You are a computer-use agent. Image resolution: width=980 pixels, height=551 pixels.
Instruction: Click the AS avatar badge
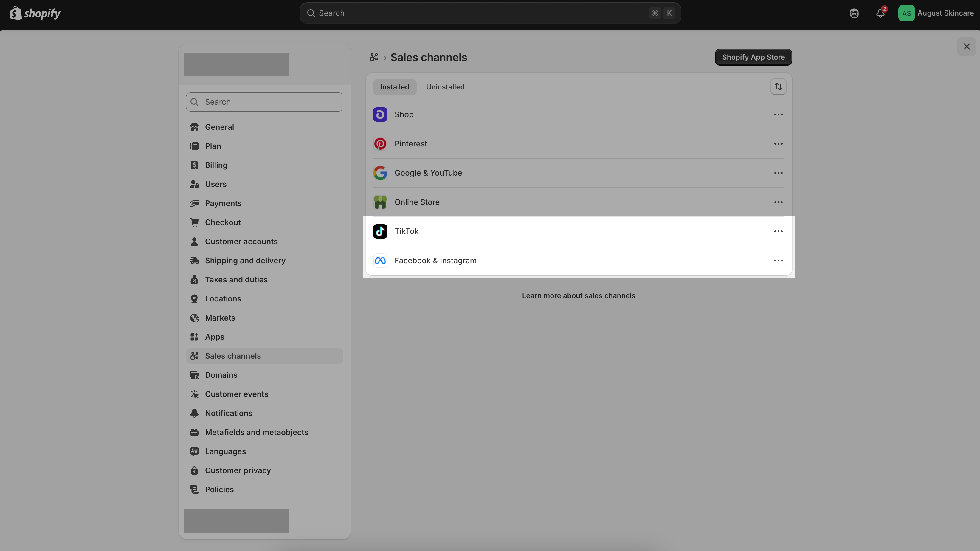click(906, 13)
